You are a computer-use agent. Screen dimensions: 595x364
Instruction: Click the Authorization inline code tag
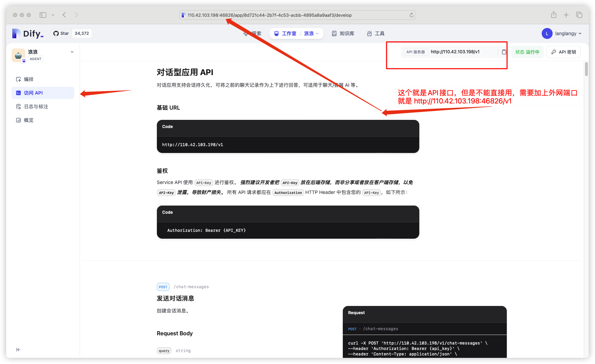(x=288, y=193)
